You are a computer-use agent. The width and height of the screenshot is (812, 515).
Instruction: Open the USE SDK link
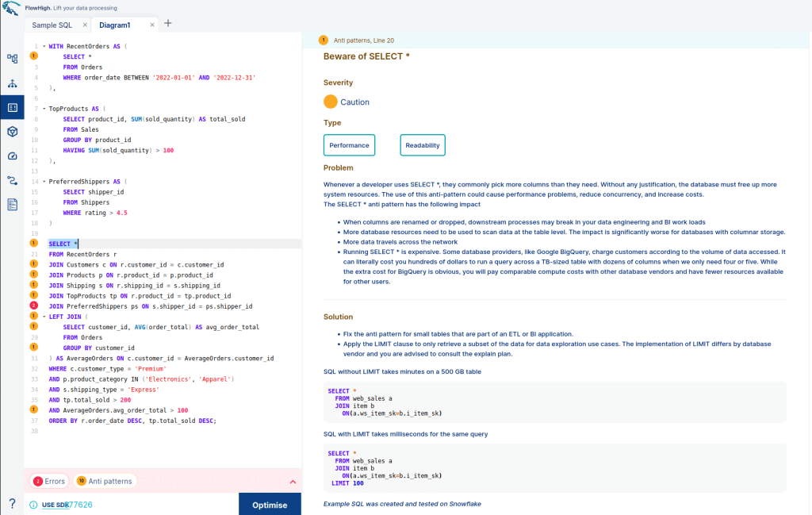pyautogui.click(x=56, y=505)
